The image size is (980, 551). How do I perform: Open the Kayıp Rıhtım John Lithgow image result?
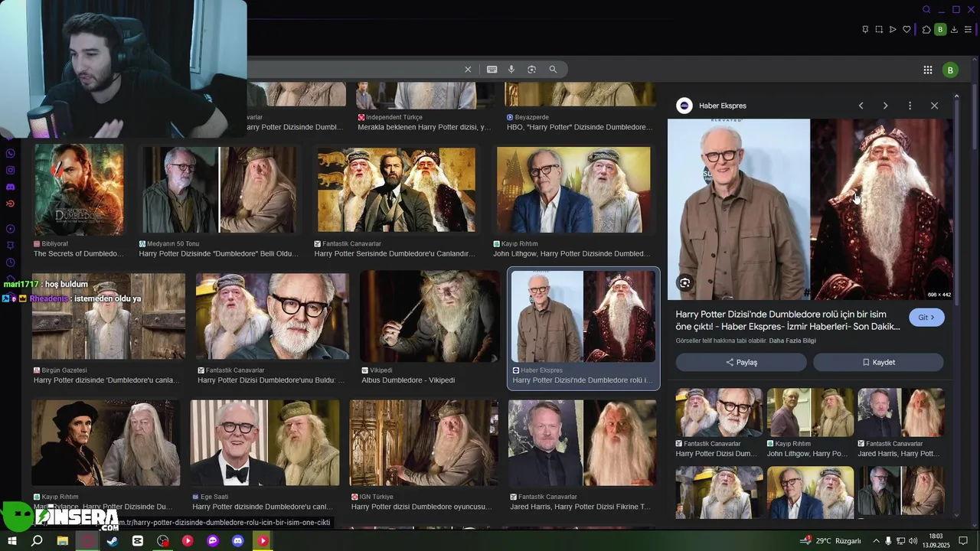pyautogui.click(x=573, y=190)
